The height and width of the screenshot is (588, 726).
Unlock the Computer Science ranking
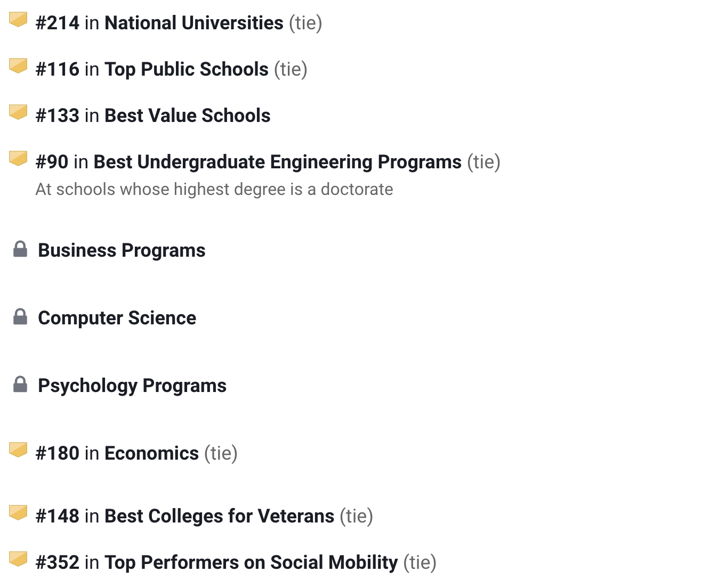[x=117, y=318]
